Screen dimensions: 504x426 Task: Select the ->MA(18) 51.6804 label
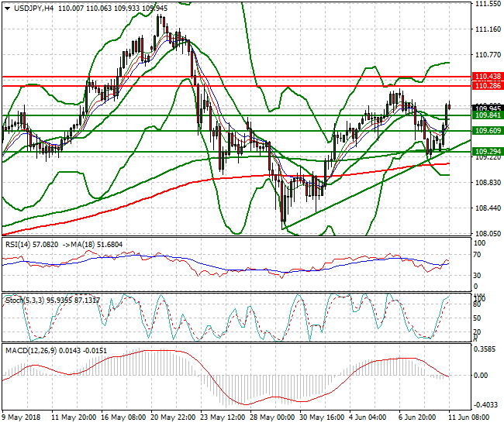[92, 245]
